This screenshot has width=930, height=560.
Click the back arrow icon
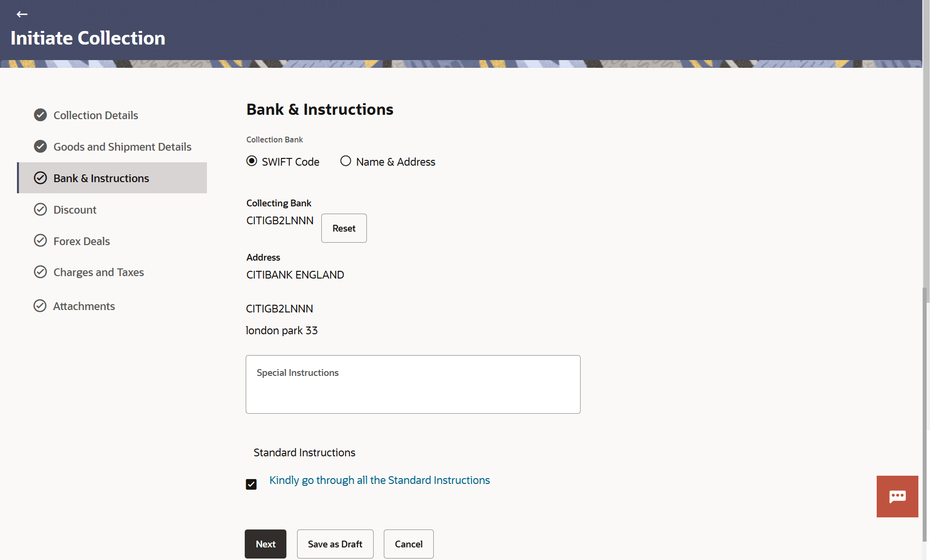(22, 15)
